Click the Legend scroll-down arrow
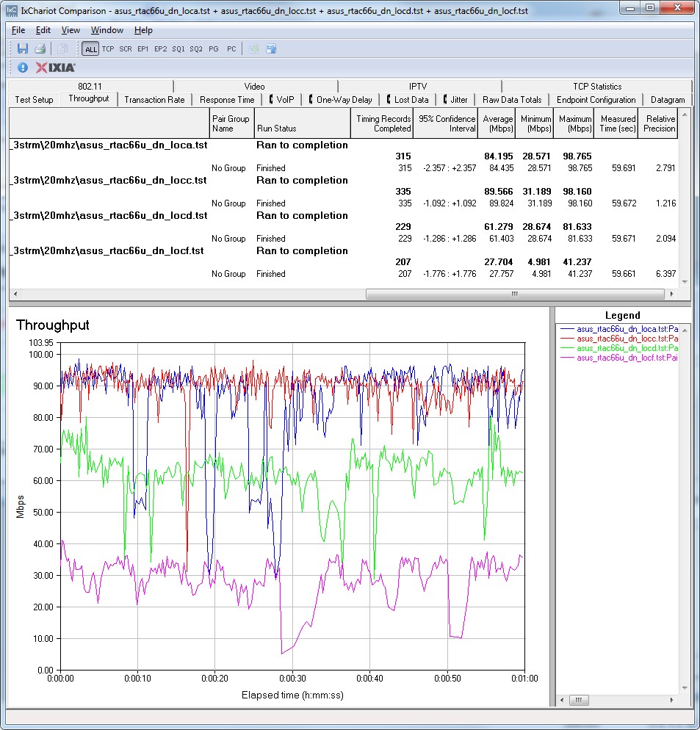Image resolution: width=700 pixels, height=730 pixels. [685, 688]
